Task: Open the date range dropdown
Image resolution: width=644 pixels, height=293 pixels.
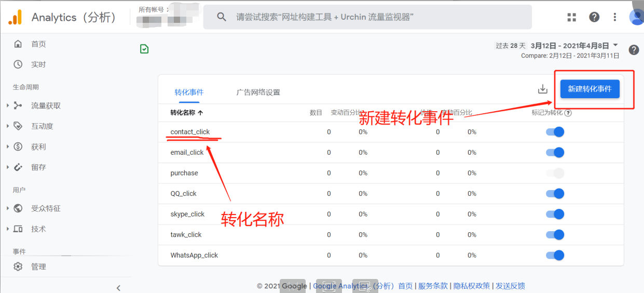Action: point(615,45)
